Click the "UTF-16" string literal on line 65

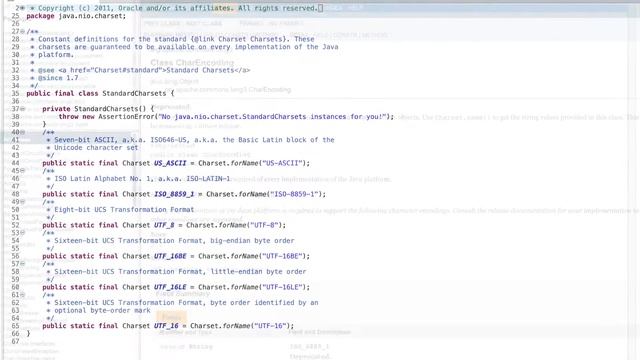point(272,326)
